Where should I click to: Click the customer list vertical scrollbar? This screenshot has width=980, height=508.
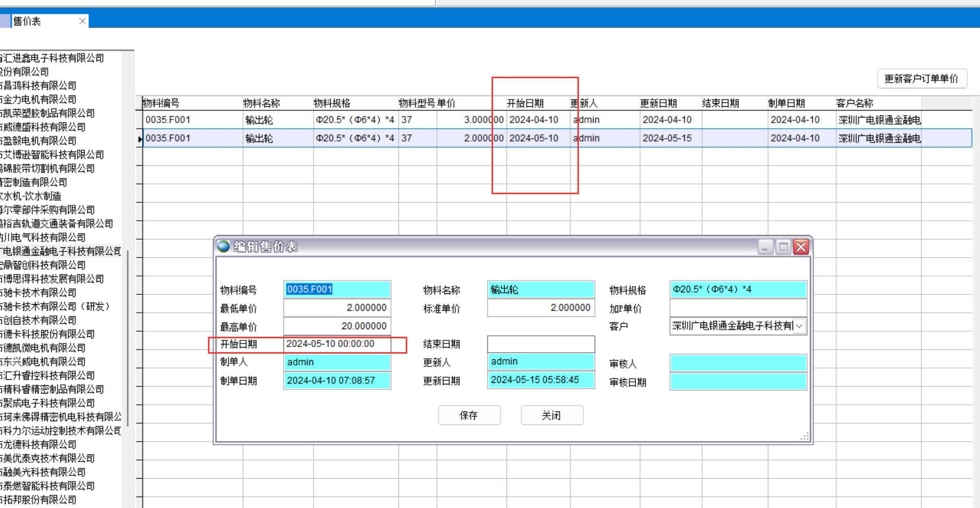128,337
